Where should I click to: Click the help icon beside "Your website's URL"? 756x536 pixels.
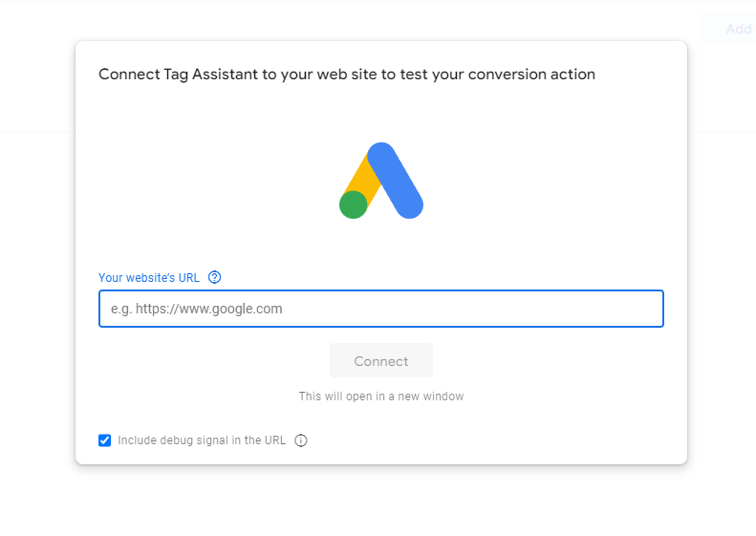pyautogui.click(x=214, y=278)
